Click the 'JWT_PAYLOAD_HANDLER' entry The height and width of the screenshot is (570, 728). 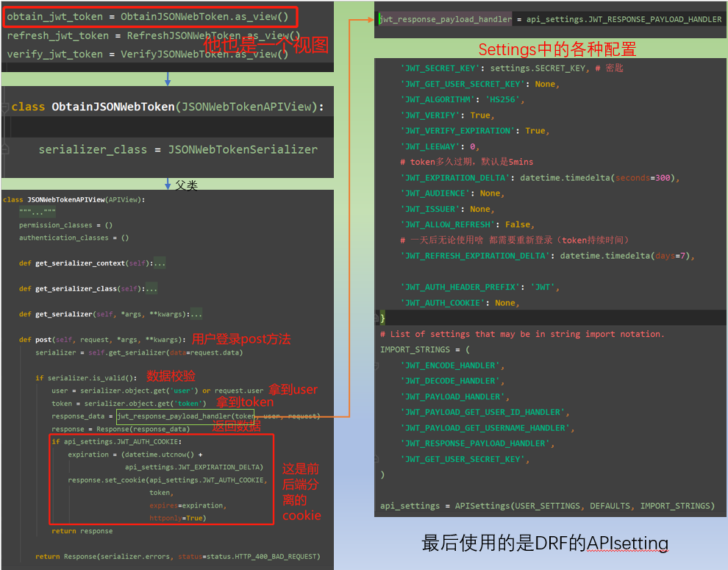(x=455, y=397)
